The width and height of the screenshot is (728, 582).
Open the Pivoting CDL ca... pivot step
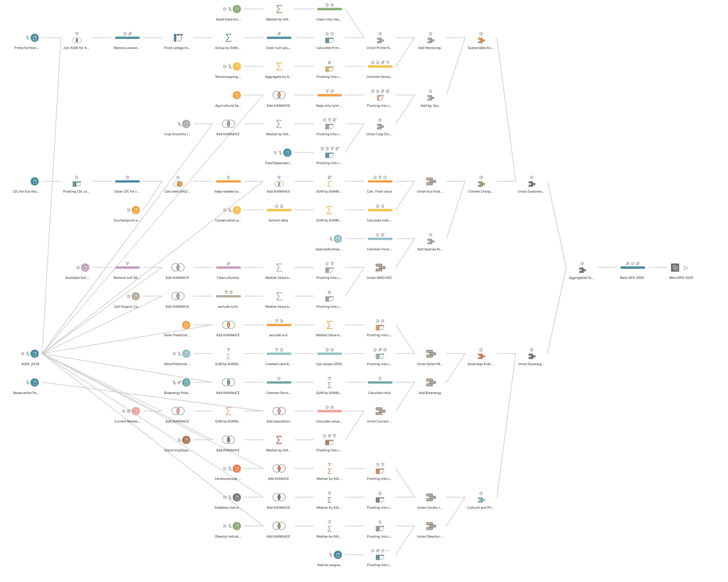click(x=77, y=184)
